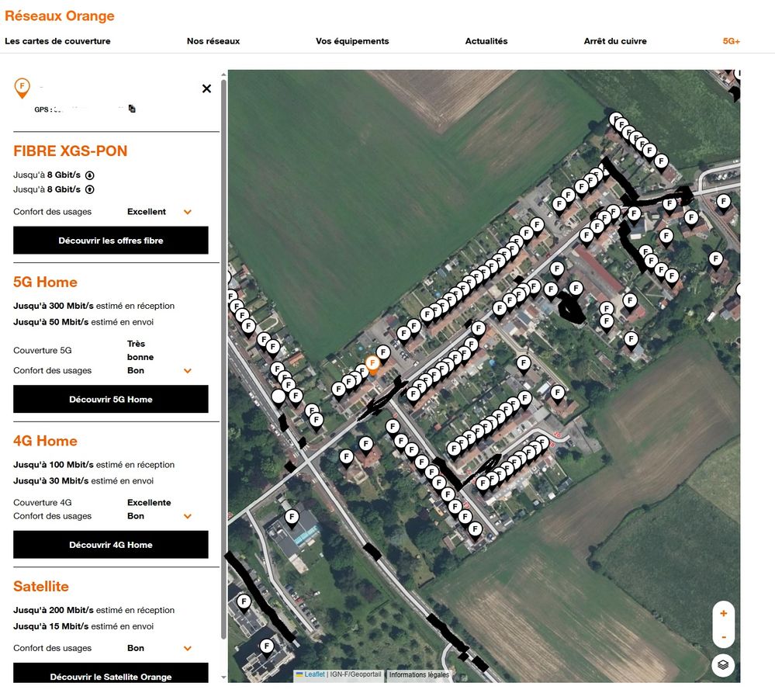Open the Leaflet attribution link
Screen dimensions: 775x700
[314, 674]
